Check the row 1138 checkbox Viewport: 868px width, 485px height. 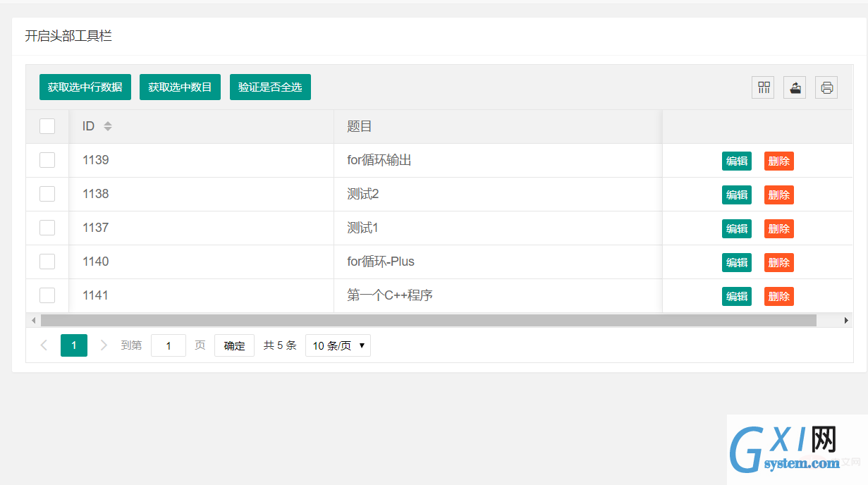click(x=47, y=194)
